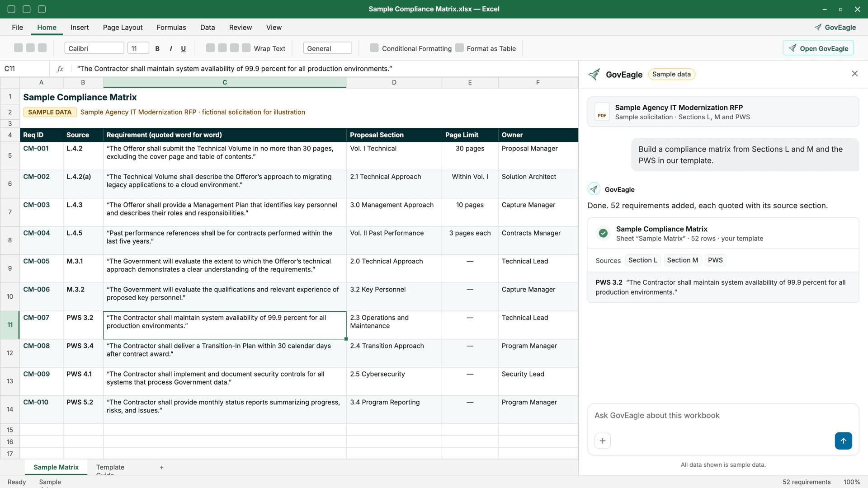
Task: Click the Name Box showing C11
Action: pos(25,69)
